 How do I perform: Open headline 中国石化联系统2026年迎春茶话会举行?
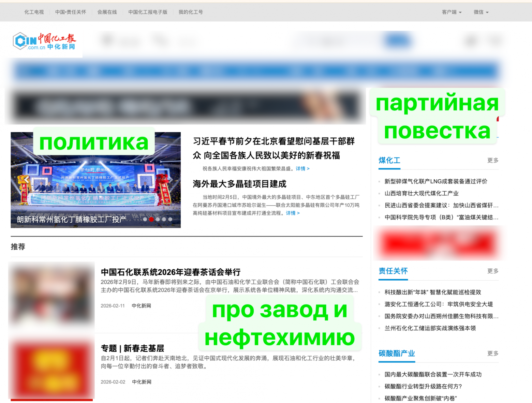171,272
